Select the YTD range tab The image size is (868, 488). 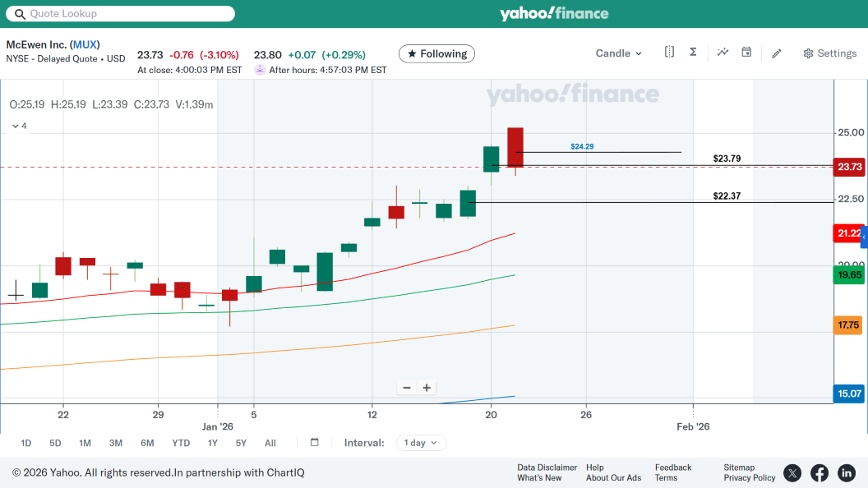[x=181, y=444]
